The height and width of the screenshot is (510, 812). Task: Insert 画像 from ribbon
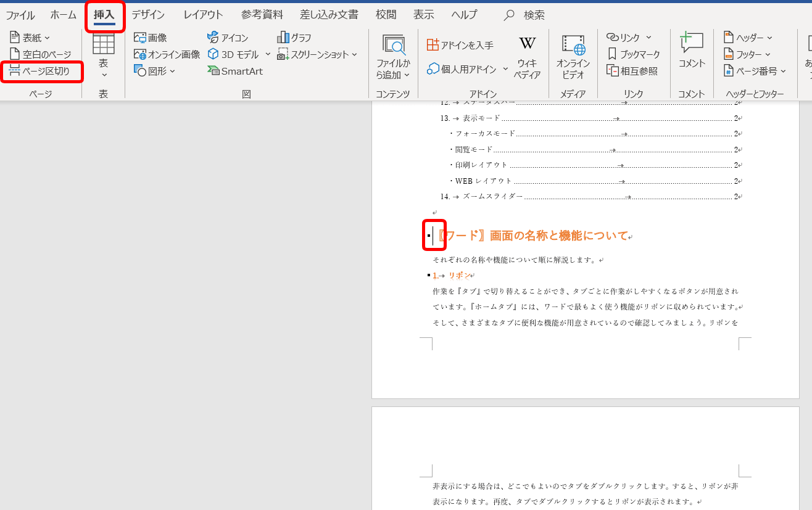pos(150,38)
